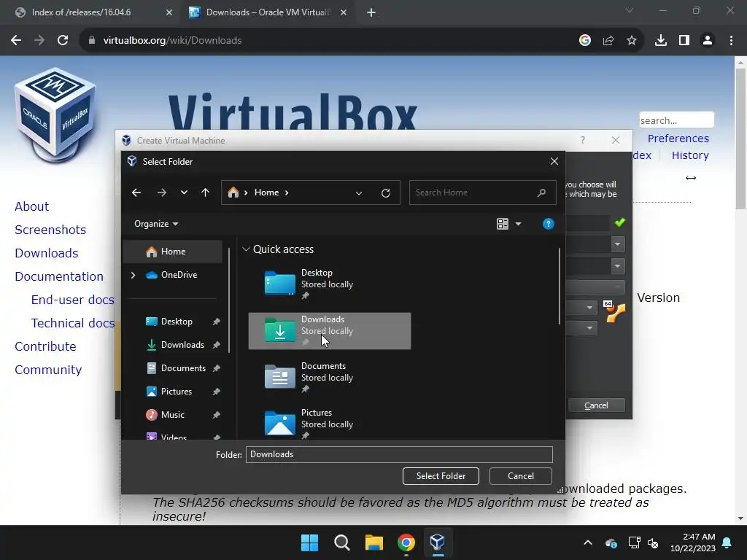Open Contribute link on VirtualBox site
Viewport: 747px width, 560px height.
coord(45,346)
